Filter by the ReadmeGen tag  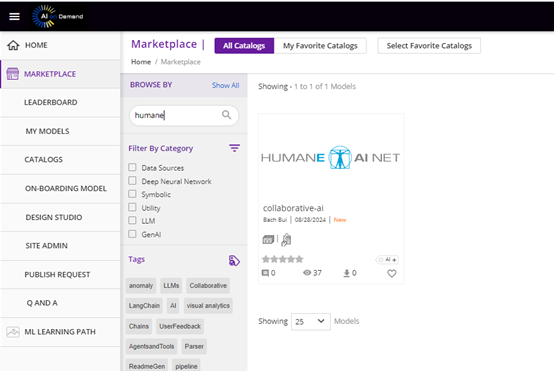tap(147, 366)
